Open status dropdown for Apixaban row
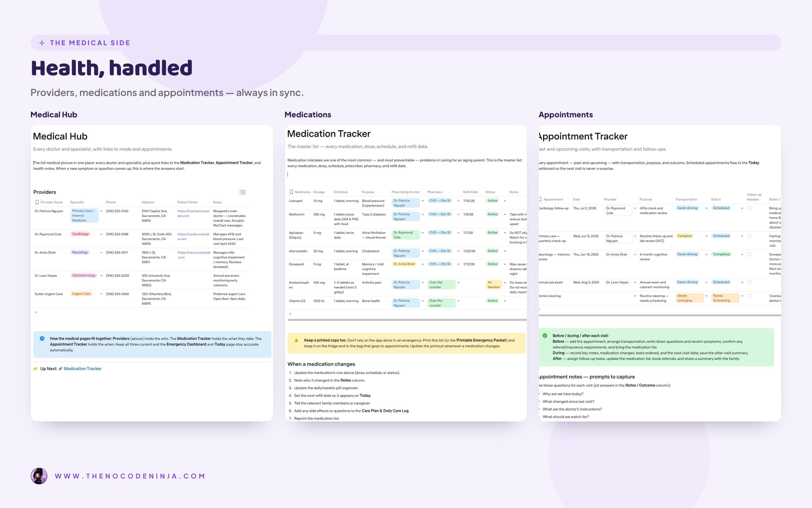Viewport: 812px width, 508px height. pyautogui.click(x=505, y=233)
